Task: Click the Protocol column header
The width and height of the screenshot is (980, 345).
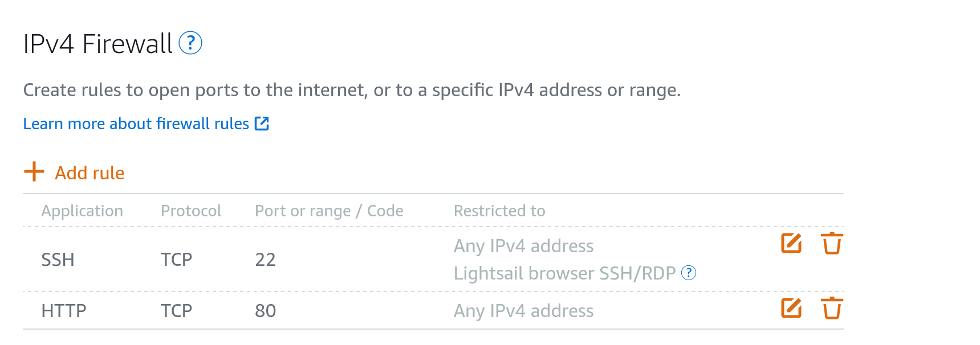Action: (191, 211)
